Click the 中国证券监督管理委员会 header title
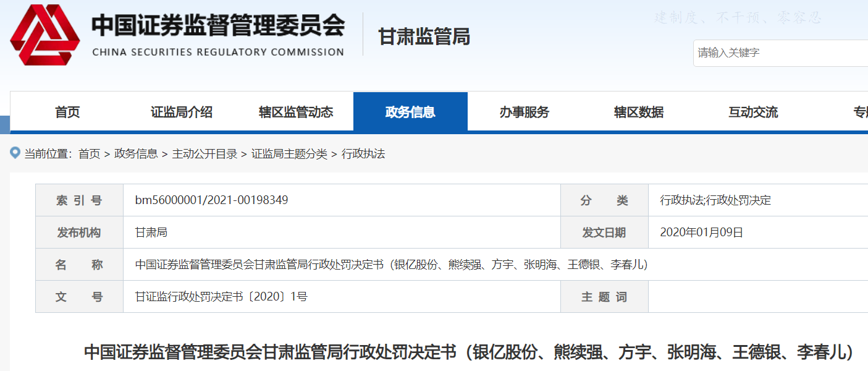The width and height of the screenshot is (868, 371). pyautogui.click(x=218, y=25)
